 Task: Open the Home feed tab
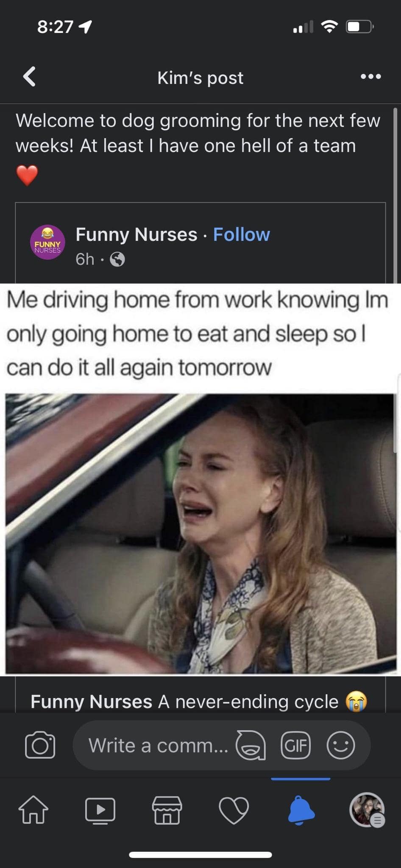click(x=33, y=810)
